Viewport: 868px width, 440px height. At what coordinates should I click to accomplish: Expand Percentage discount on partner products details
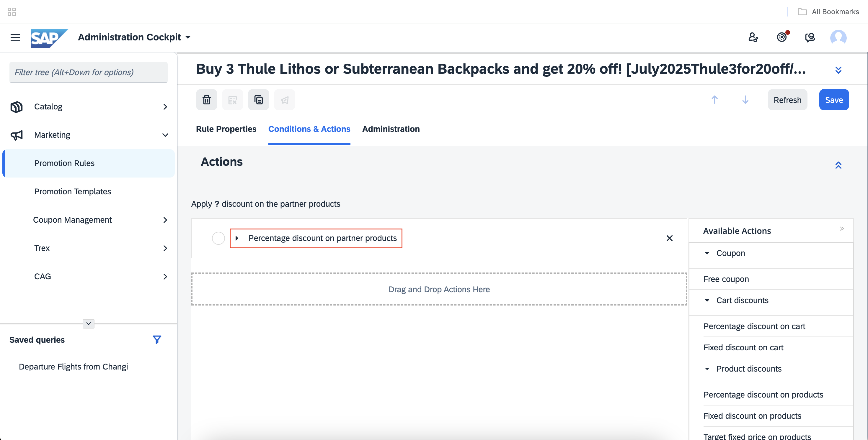(x=237, y=238)
